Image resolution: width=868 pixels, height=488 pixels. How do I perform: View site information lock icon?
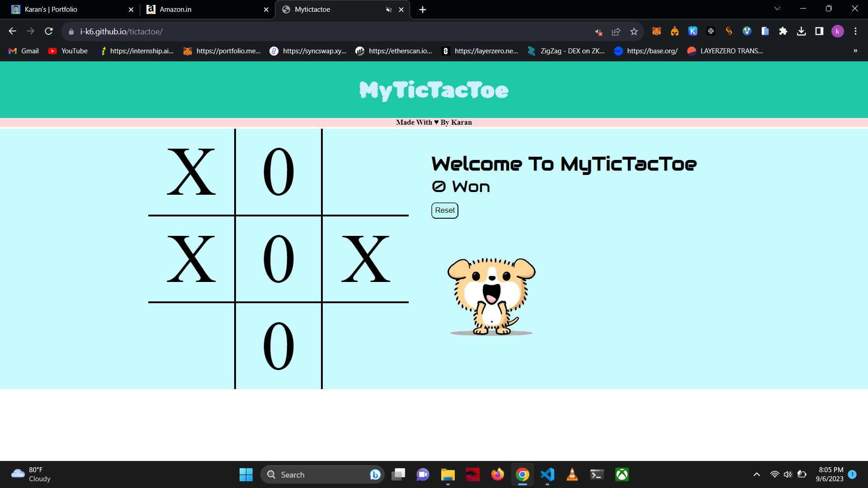pos(71,32)
